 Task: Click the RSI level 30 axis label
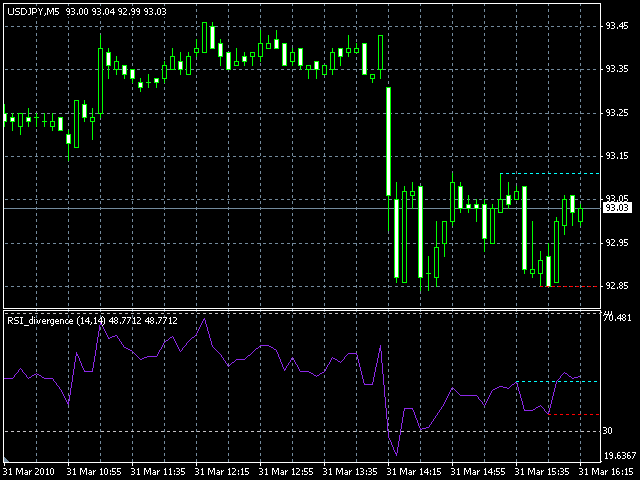coord(608,431)
